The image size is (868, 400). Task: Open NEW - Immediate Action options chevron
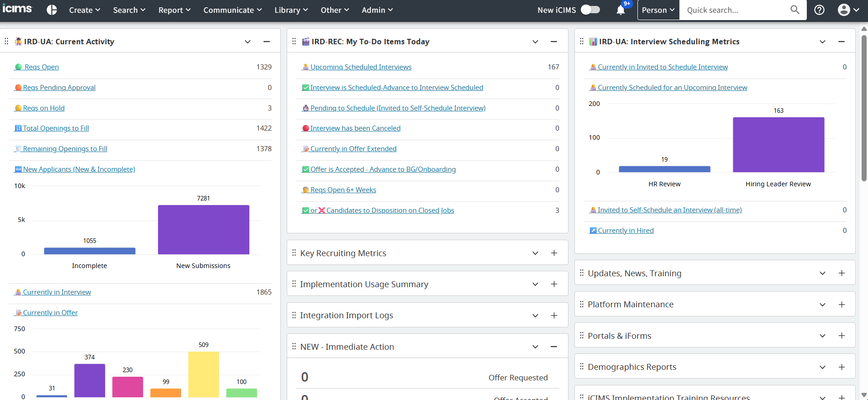click(x=535, y=347)
